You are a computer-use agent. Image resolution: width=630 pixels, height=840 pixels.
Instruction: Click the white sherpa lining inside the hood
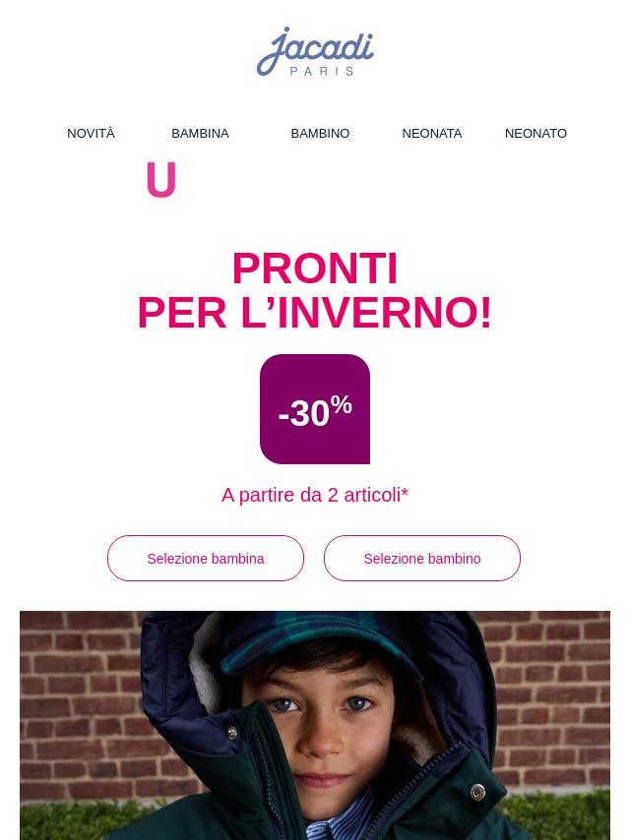coord(207,670)
